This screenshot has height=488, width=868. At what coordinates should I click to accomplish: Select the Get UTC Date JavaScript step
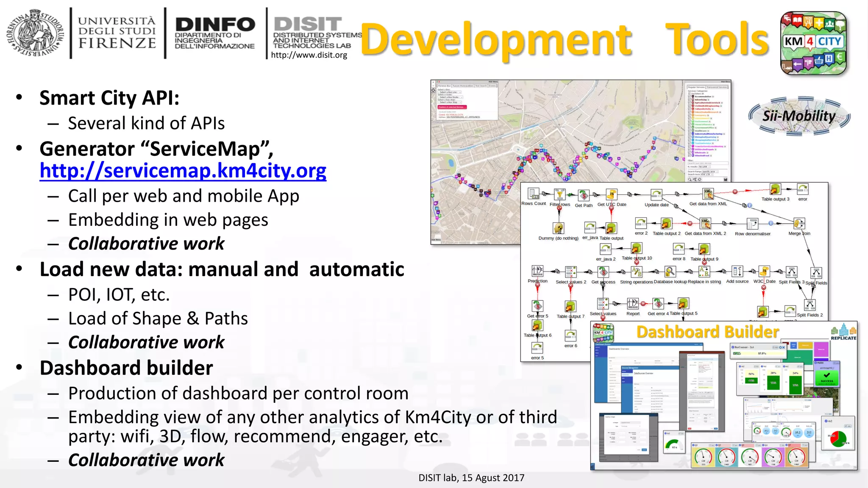[x=611, y=194]
